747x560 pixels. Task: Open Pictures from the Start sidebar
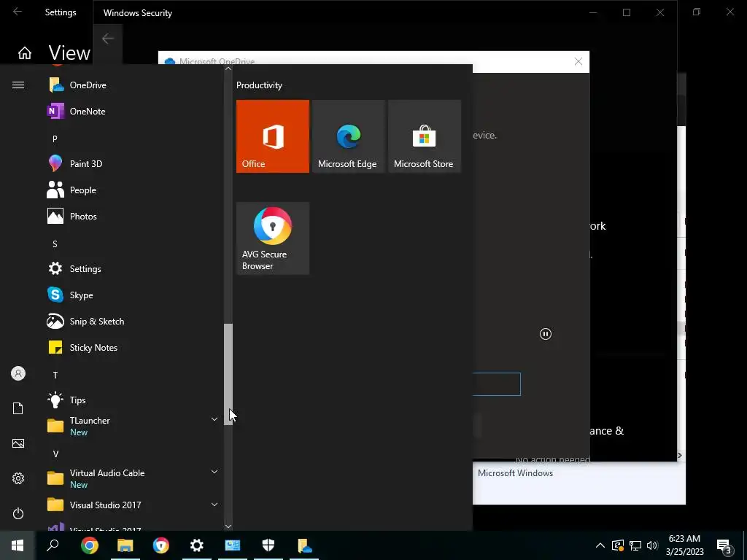18,443
